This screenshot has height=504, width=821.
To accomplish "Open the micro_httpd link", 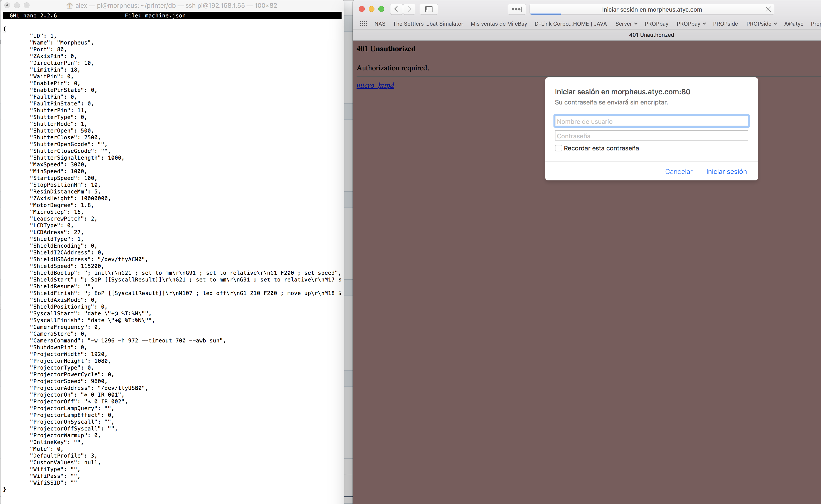I will tap(375, 85).
